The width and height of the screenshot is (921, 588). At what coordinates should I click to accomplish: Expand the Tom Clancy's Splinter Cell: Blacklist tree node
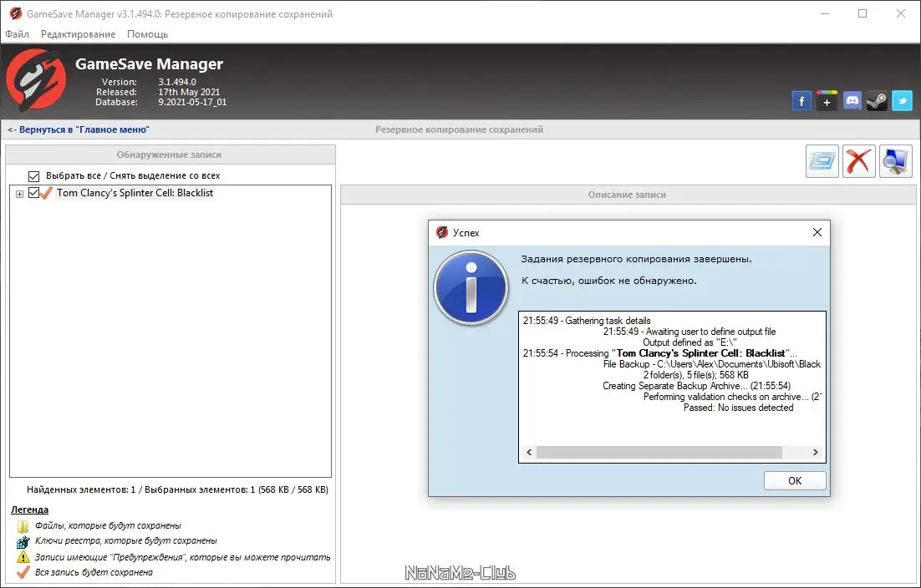click(19, 194)
